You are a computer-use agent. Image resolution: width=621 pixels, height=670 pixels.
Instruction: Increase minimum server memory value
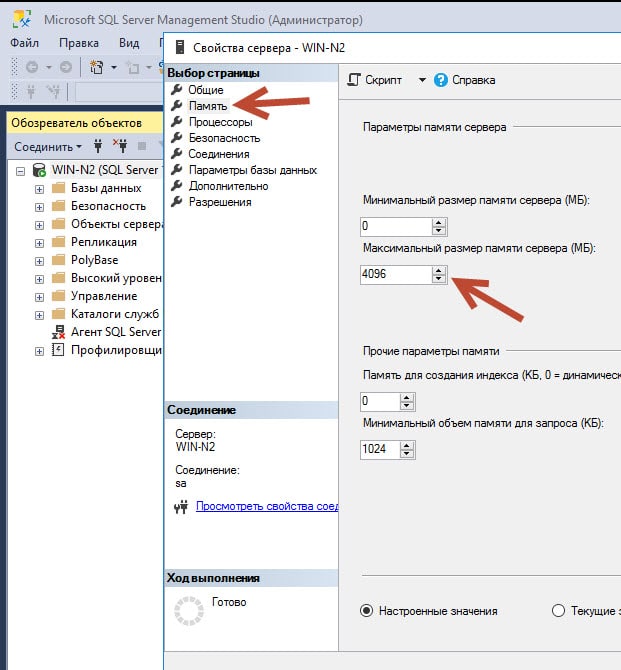(439, 222)
